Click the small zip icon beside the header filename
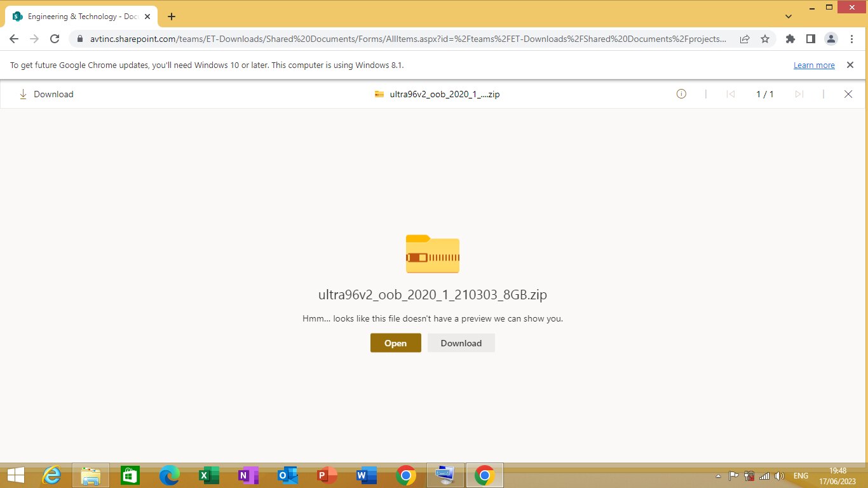Viewport: 868px width, 488px height. point(379,95)
